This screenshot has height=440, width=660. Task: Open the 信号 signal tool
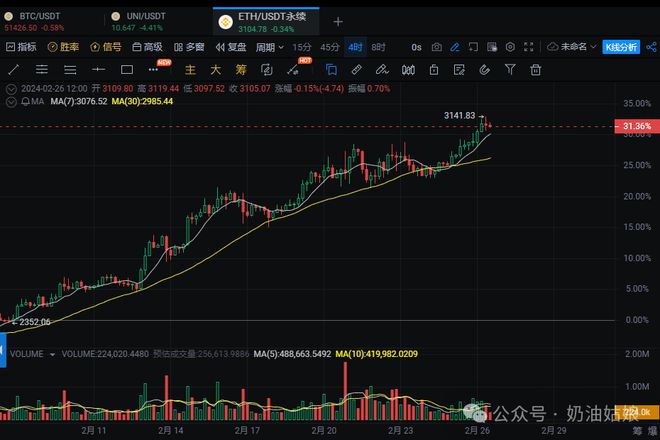pos(106,47)
